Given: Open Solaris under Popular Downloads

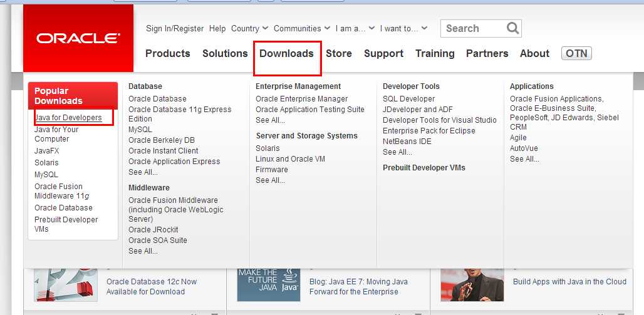Looking at the screenshot, I should pos(46,163).
